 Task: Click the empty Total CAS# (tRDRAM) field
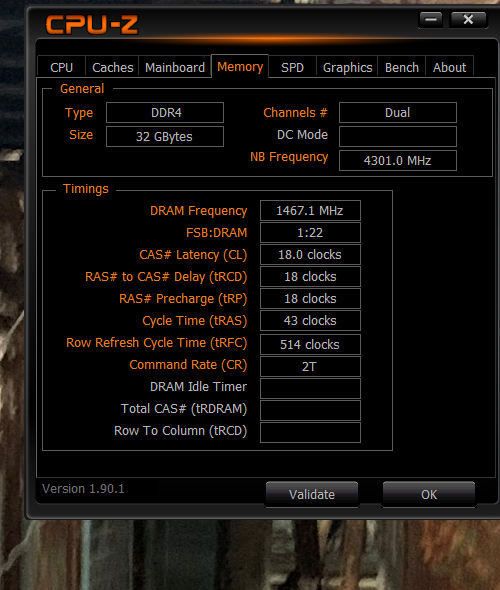click(x=310, y=410)
